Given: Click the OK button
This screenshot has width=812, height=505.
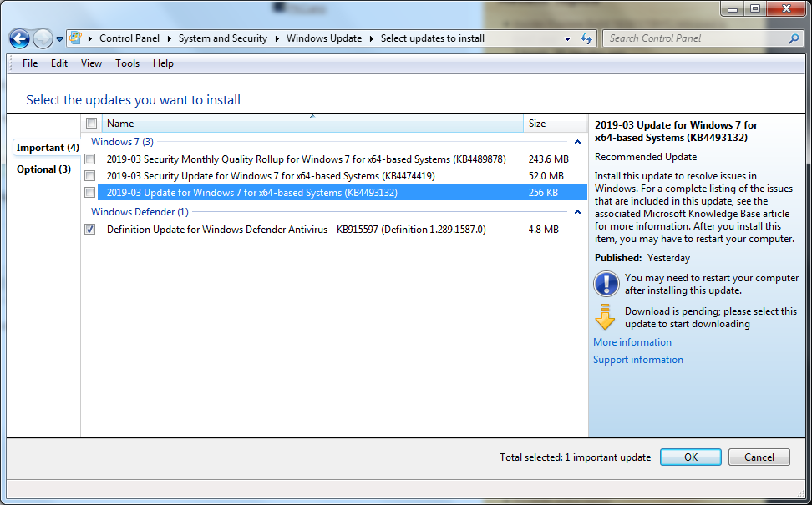Looking at the screenshot, I should 690,457.
